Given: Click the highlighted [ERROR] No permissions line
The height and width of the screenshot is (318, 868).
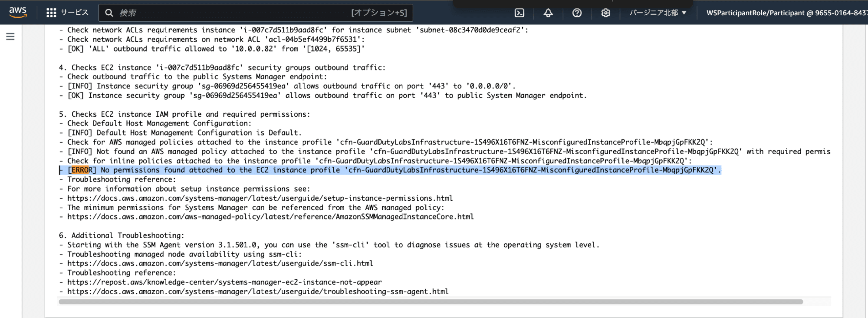Looking at the screenshot, I should (390, 170).
